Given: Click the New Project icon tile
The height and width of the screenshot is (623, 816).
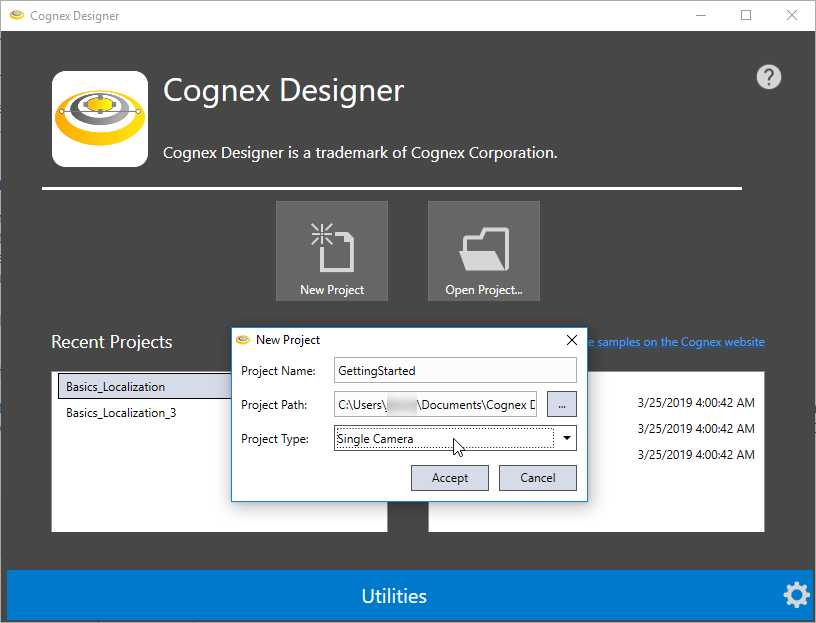Looking at the screenshot, I should [x=331, y=251].
